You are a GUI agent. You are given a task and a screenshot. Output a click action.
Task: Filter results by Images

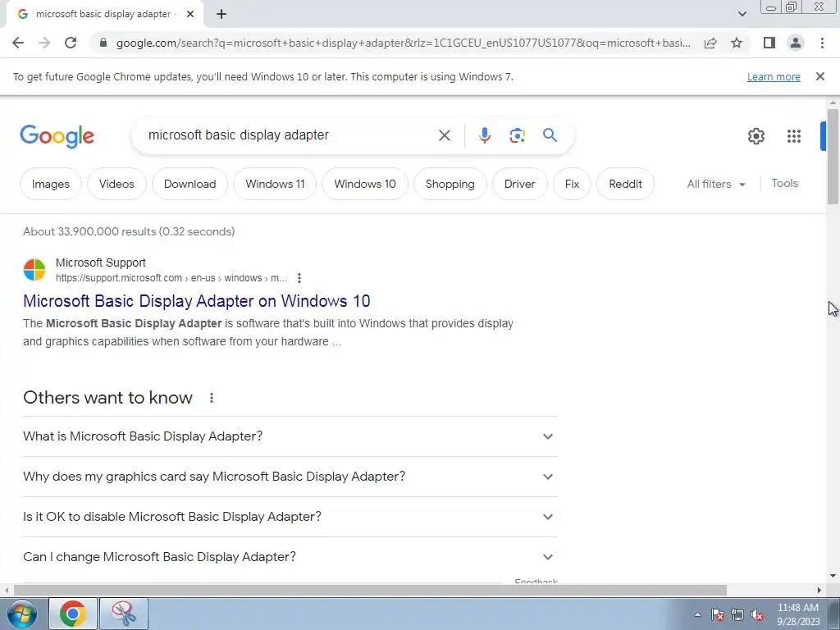(50, 184)
